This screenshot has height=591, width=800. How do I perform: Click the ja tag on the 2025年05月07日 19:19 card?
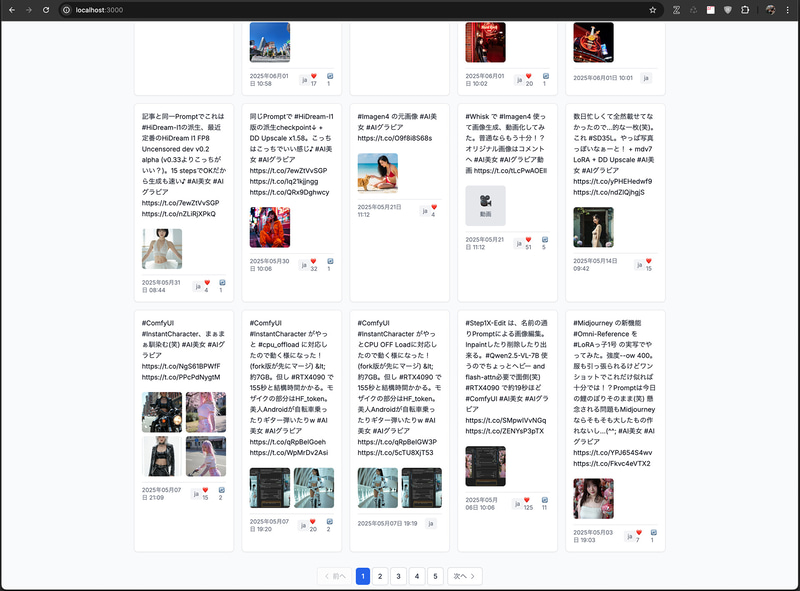point(431,523)
